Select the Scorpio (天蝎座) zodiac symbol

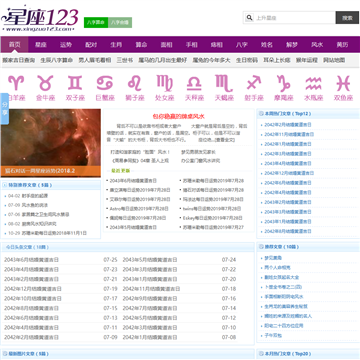point(224,83)
